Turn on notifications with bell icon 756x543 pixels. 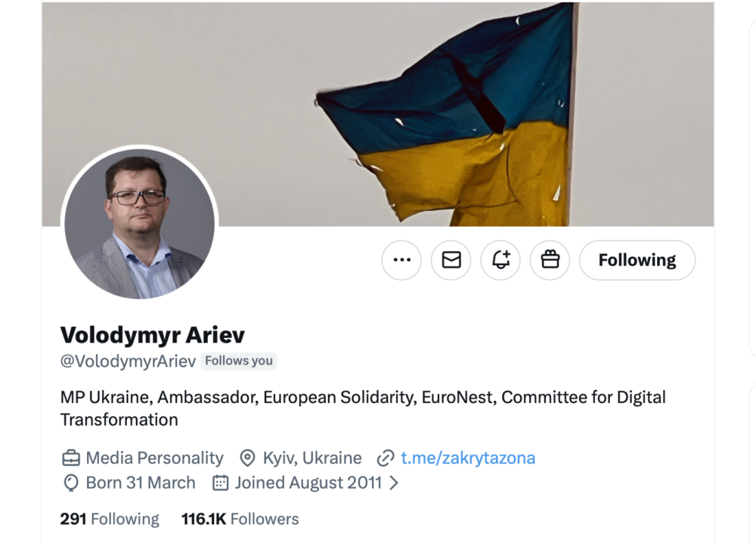(x=500, y=260)
